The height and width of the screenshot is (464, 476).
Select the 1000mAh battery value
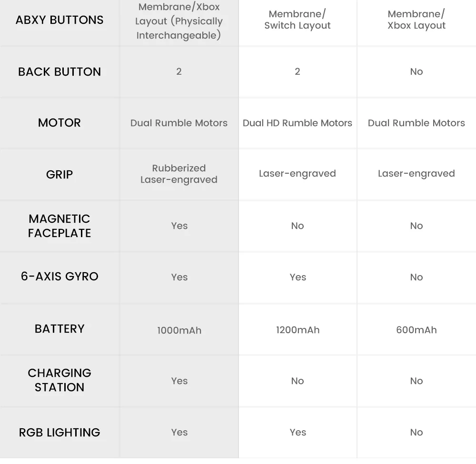click(179, 330)
